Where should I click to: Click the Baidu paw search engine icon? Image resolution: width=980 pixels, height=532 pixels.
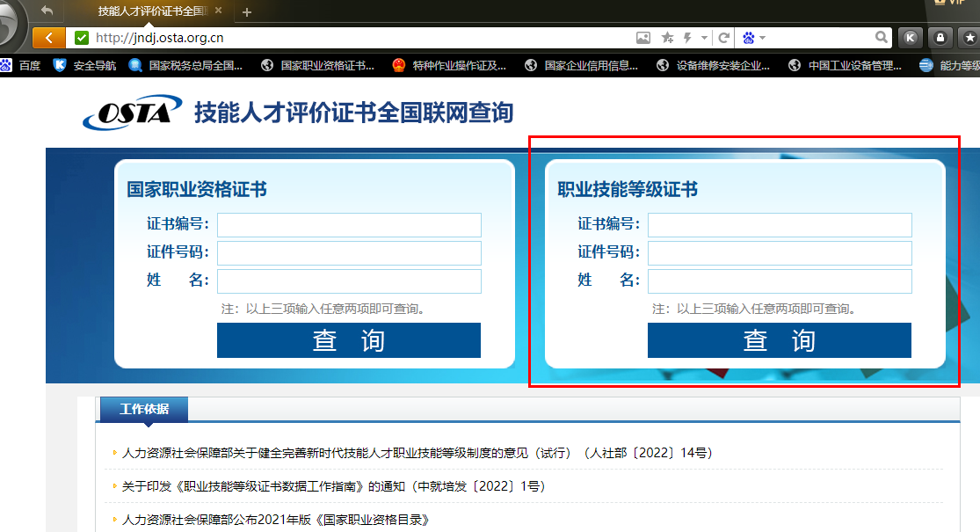click(x=748, y=38)
